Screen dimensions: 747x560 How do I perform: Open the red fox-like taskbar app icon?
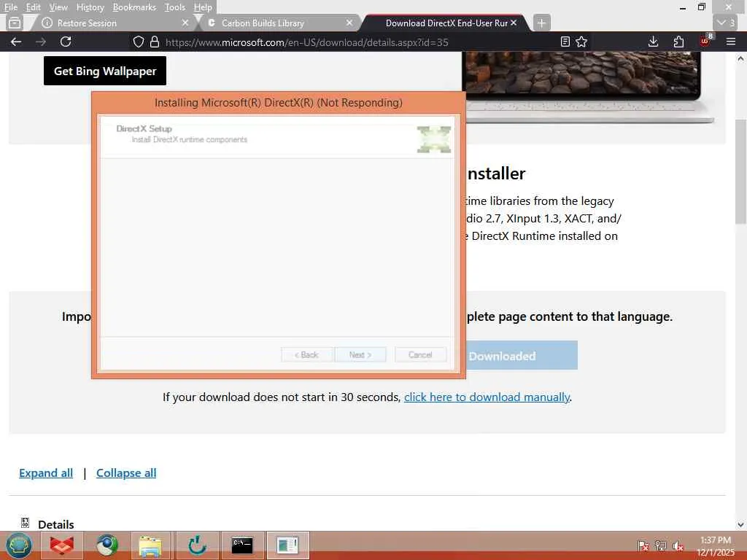pyautogui.click(x=62, y=545)
